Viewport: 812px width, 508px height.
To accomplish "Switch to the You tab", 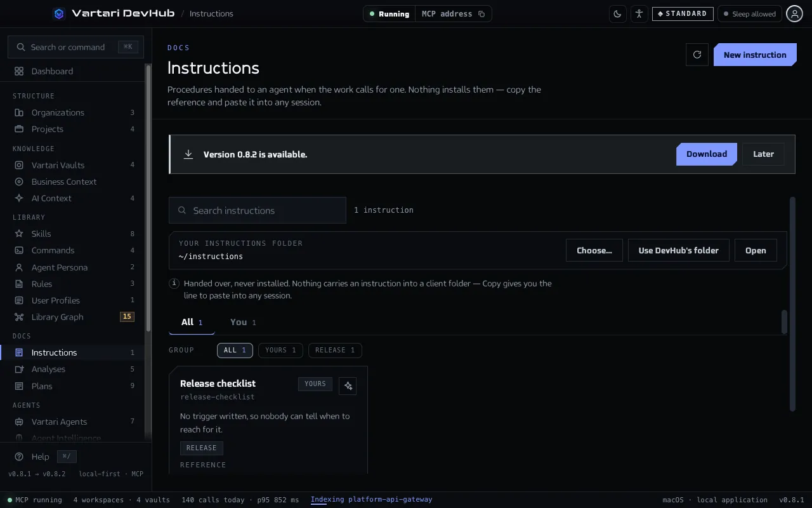I will tap(243, 323).
